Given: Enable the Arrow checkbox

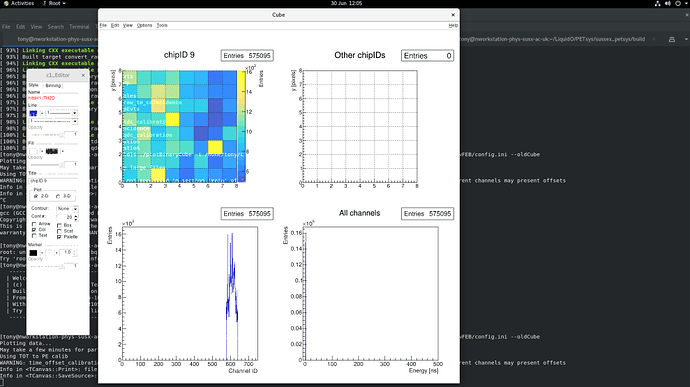Looking at the screenshot, I should [x=34, y=224].
